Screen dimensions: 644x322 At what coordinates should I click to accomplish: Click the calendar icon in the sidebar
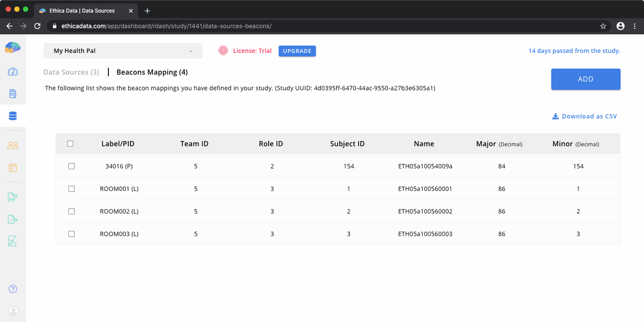(13, 167)
